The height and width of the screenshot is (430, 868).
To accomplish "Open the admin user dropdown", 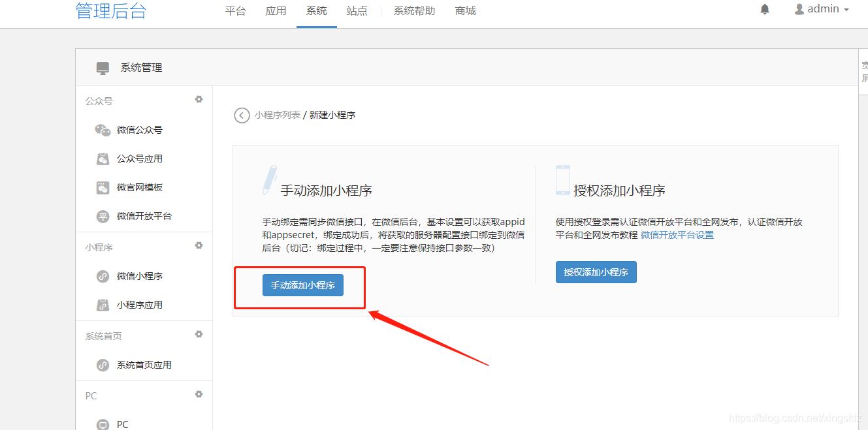I will click(x=822, y=9).
